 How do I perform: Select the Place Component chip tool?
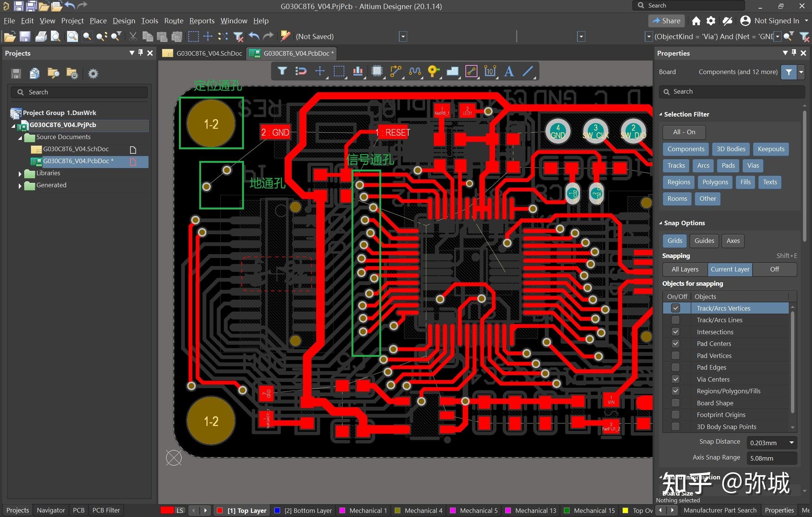pyautogui.click(x=377, y=71)
